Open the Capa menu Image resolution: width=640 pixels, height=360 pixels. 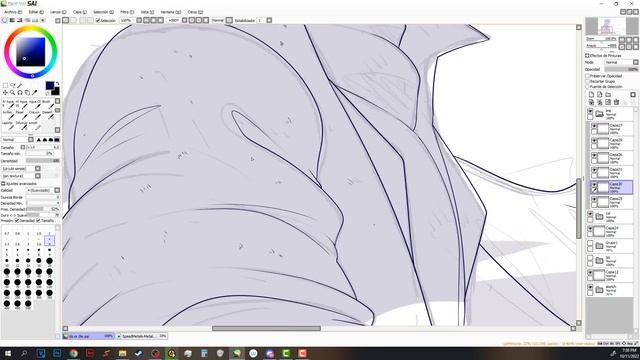coord(80,12)
